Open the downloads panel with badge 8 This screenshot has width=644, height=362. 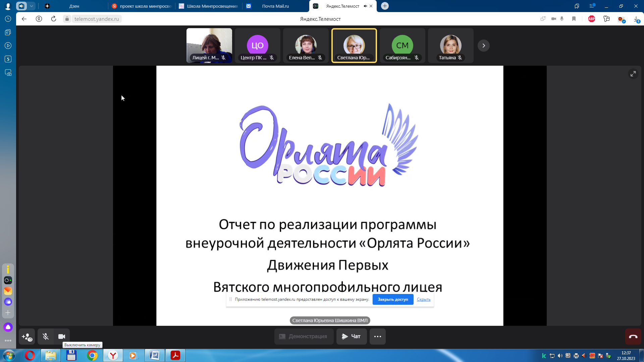[x=636, y=19]
